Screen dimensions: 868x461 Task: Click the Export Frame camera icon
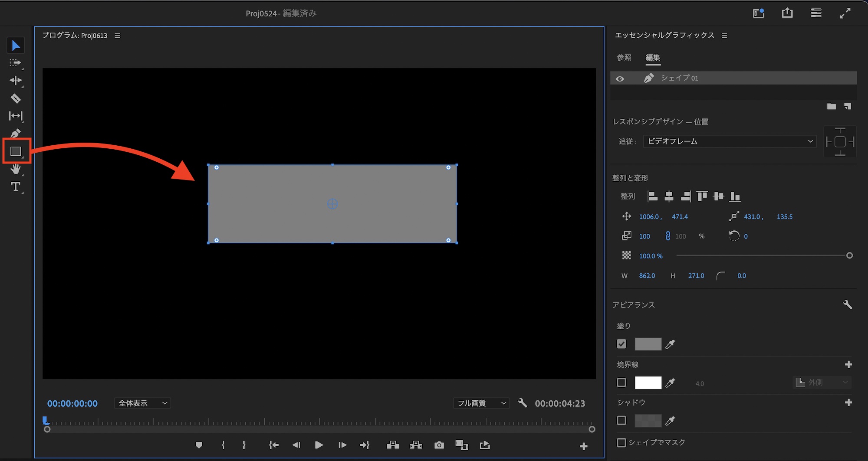pos(439,445)
